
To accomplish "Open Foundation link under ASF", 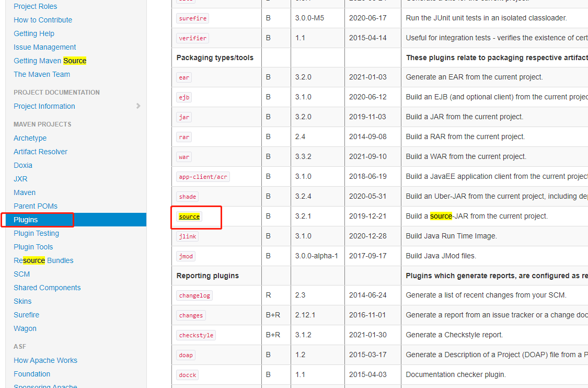I will tap(32, 374).
